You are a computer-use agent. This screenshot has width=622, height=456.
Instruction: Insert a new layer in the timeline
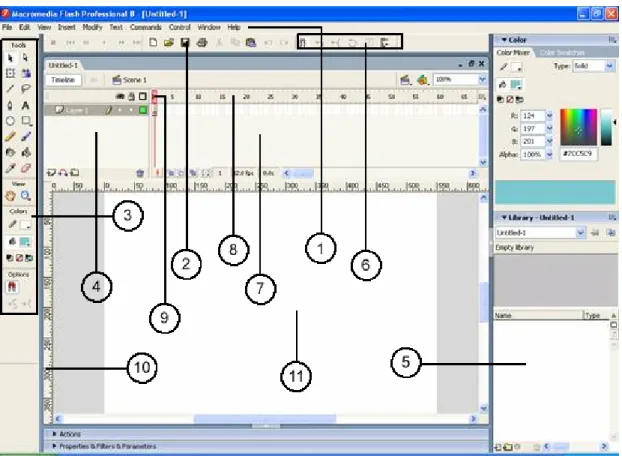click(x=51, y=173)
